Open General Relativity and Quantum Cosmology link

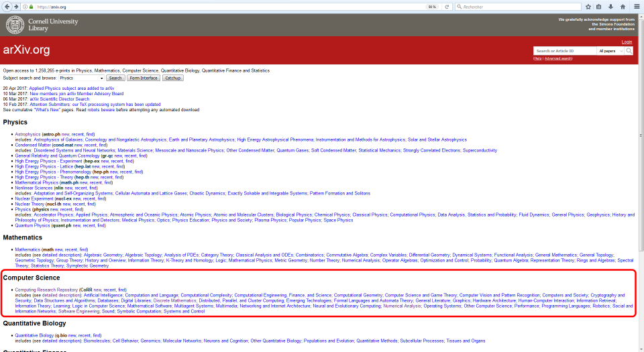pos(57,156)
